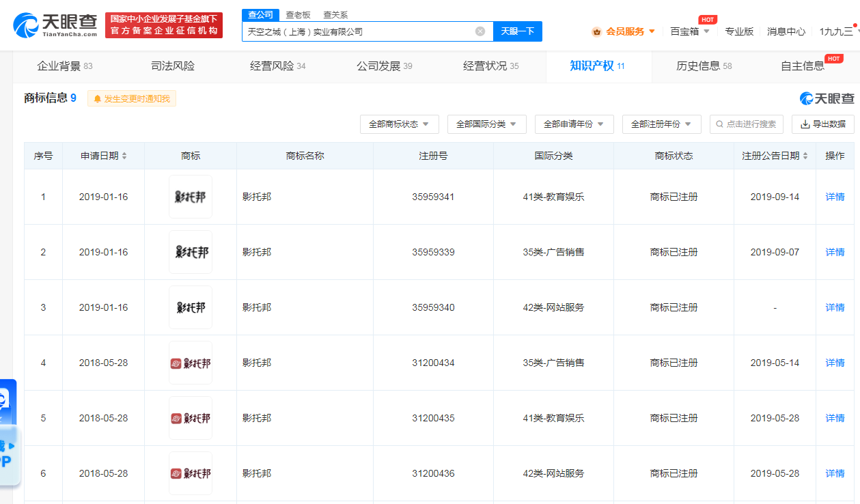The width and height of the screenshot is (860, 504).
Task: Click registration number 35959341
Action: 433,197
